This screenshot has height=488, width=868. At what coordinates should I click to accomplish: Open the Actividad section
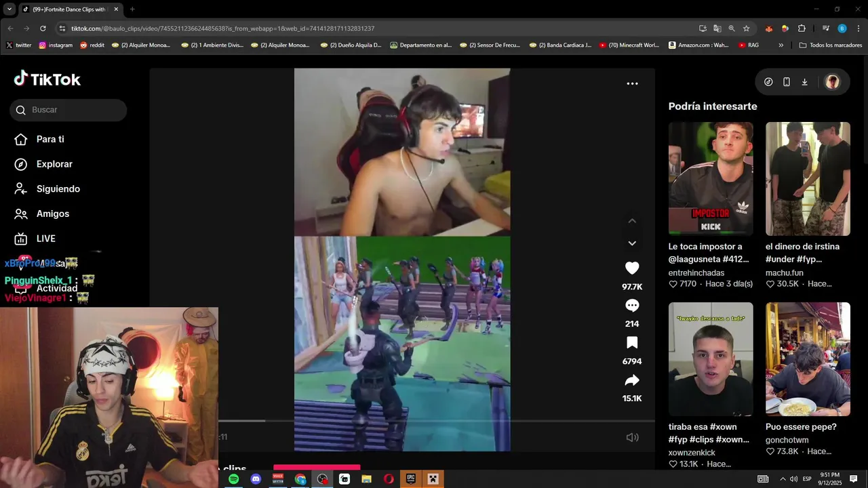[x=57, y=289]
